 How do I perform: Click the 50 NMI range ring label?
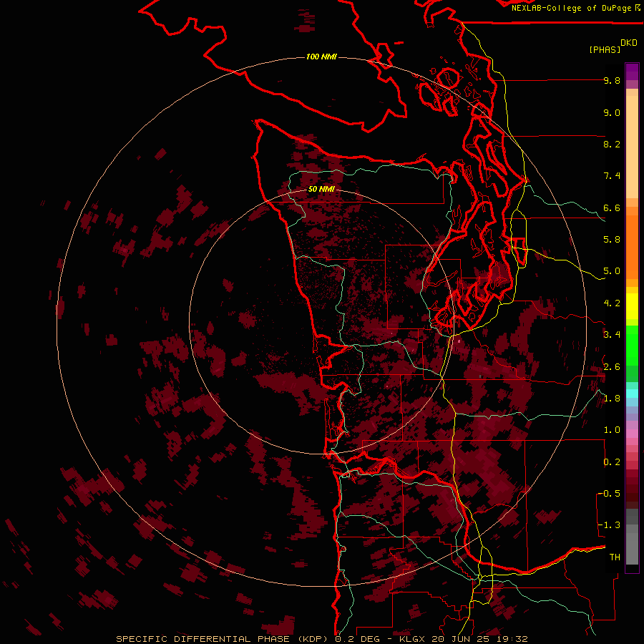[x=321, y=189]
